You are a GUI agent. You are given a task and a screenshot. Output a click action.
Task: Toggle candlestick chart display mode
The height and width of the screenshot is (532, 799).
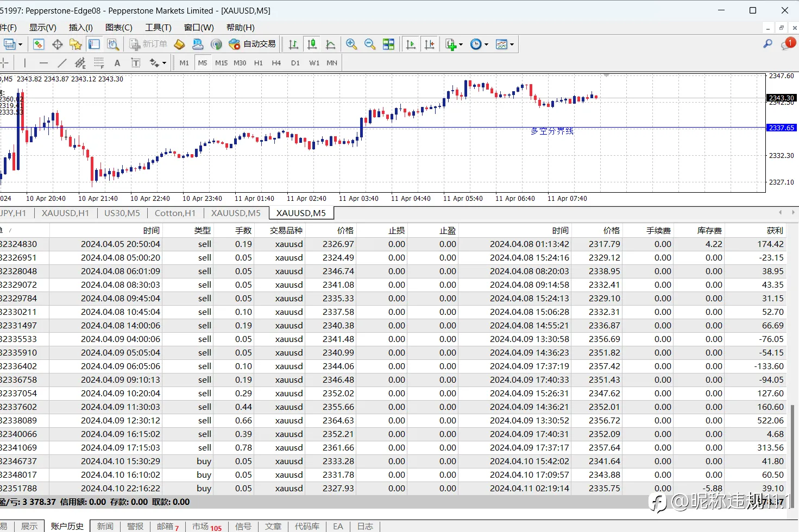[x=312, y=45]
